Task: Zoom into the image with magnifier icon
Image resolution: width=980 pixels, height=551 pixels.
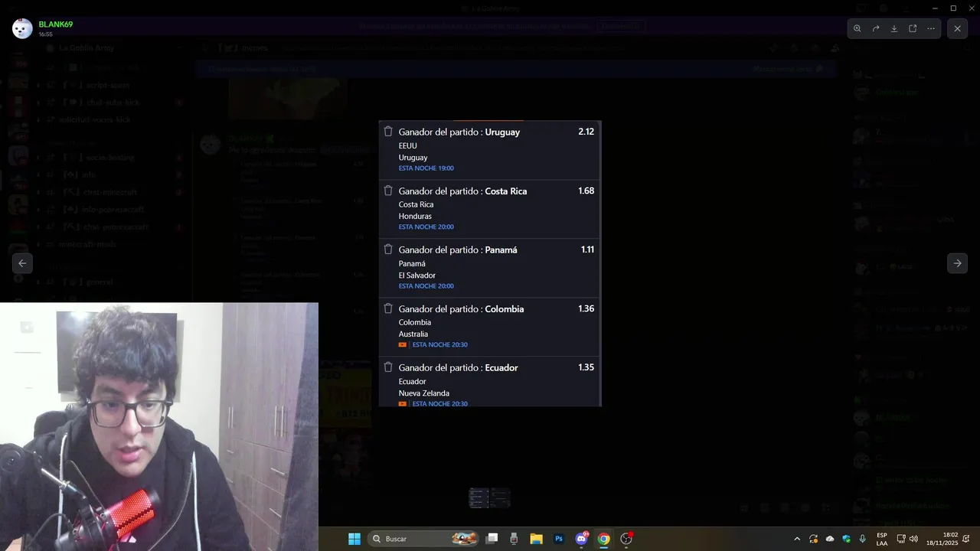Action: pos(857,28)
